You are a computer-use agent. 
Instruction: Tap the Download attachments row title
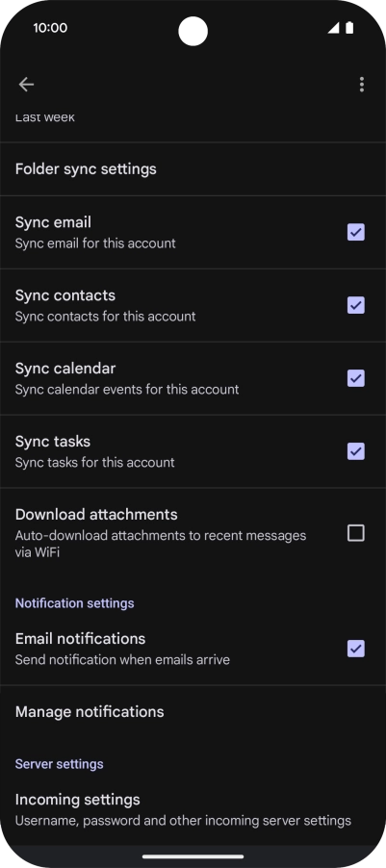tap(96, 514)
